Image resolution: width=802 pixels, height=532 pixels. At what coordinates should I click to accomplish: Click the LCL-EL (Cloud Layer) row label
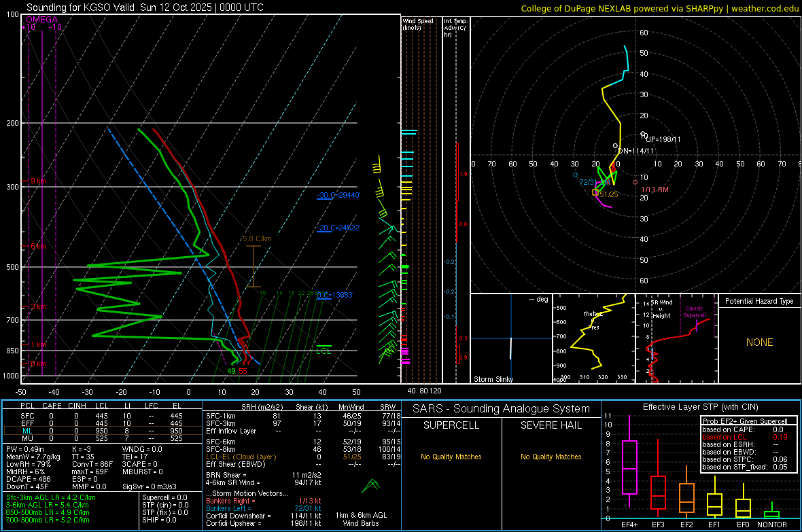241,457
